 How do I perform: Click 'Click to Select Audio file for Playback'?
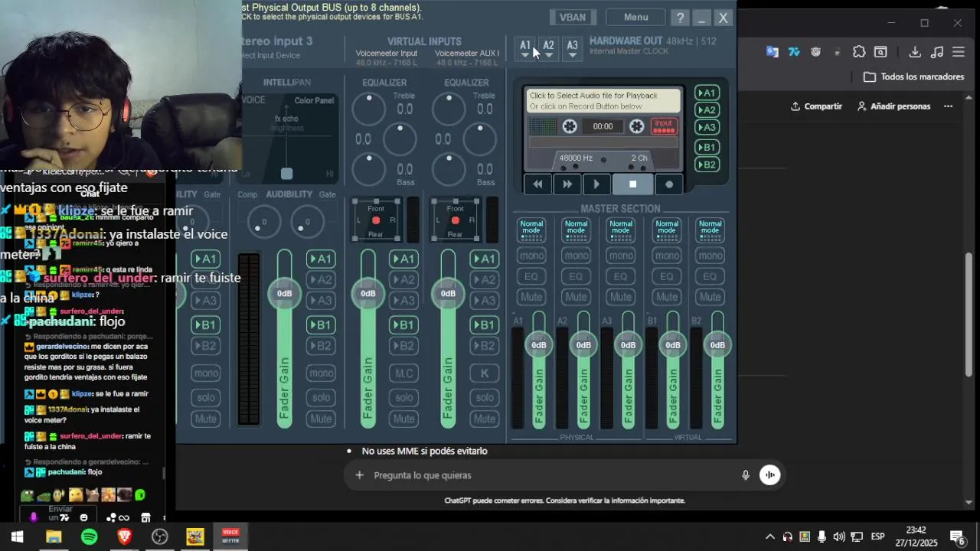point(593,96)
